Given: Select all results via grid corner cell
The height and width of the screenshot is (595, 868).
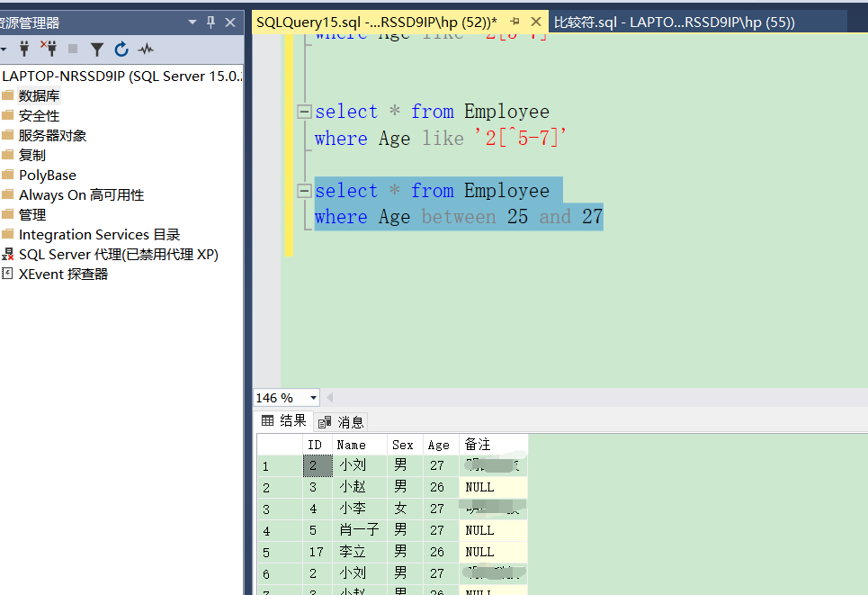Looking at the screenshot, I should tap(280, 445).
